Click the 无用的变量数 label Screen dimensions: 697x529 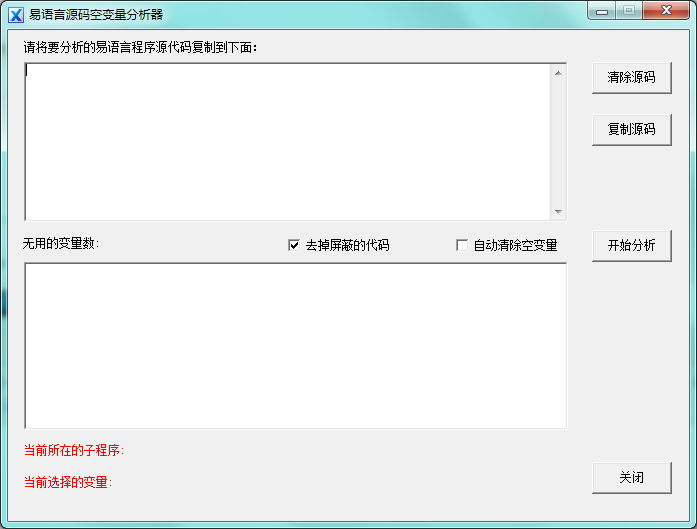[61, 244]
